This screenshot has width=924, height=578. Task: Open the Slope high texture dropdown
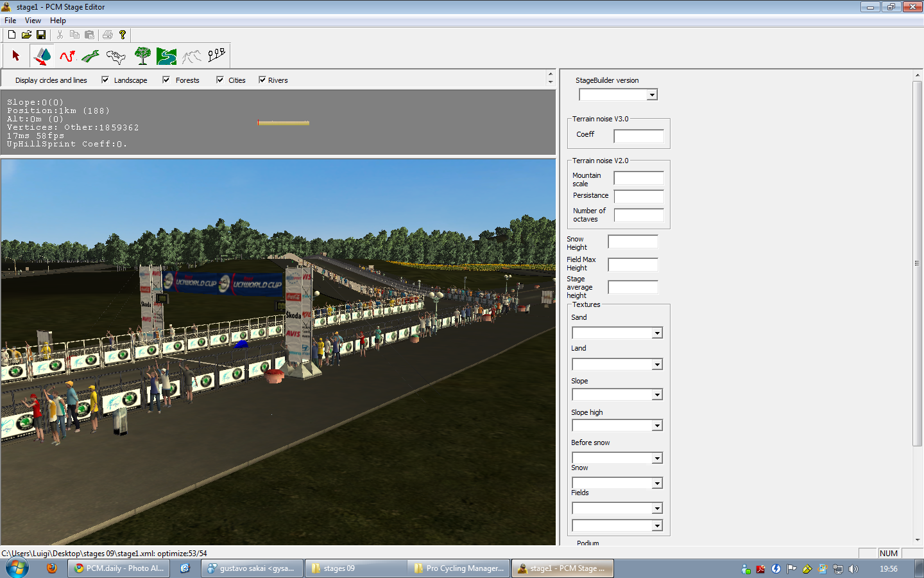tap(657, 426)
